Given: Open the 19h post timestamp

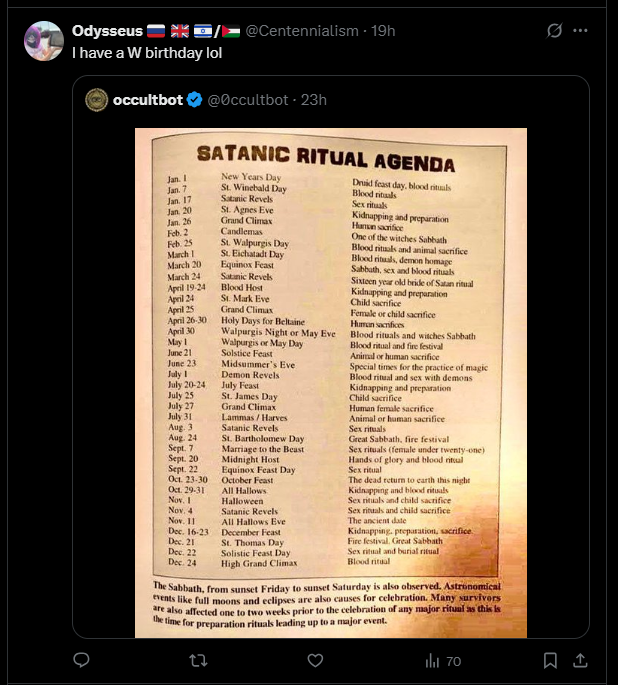Looking at the screenshot, I should coord(383,31).
